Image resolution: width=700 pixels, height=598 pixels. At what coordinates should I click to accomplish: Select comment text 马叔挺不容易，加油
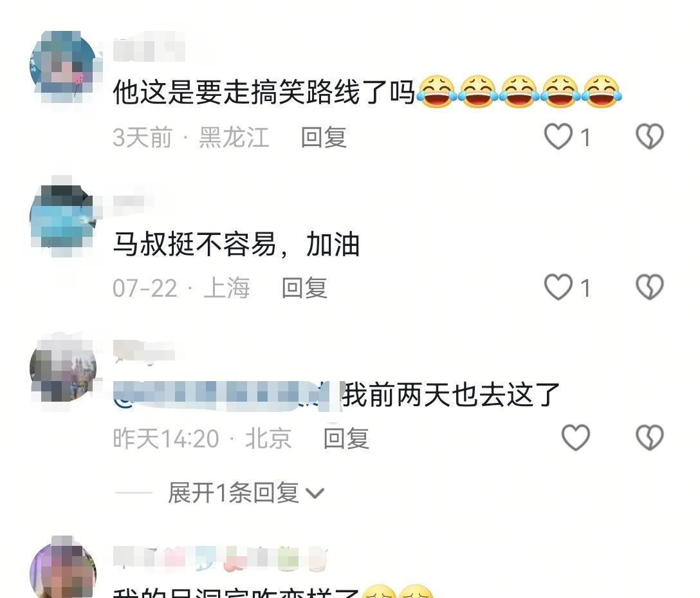coord(236,245)
